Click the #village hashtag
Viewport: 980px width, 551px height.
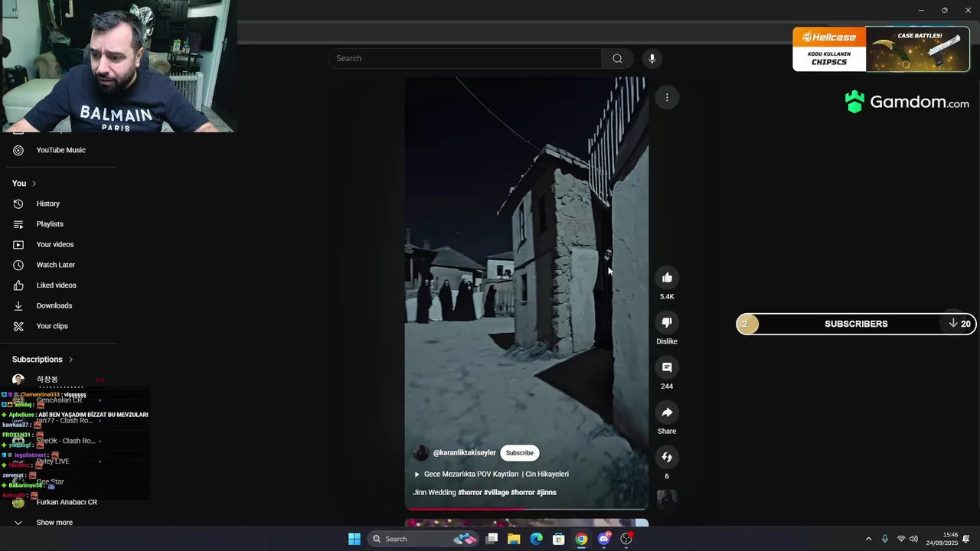[x=496, y=493]
